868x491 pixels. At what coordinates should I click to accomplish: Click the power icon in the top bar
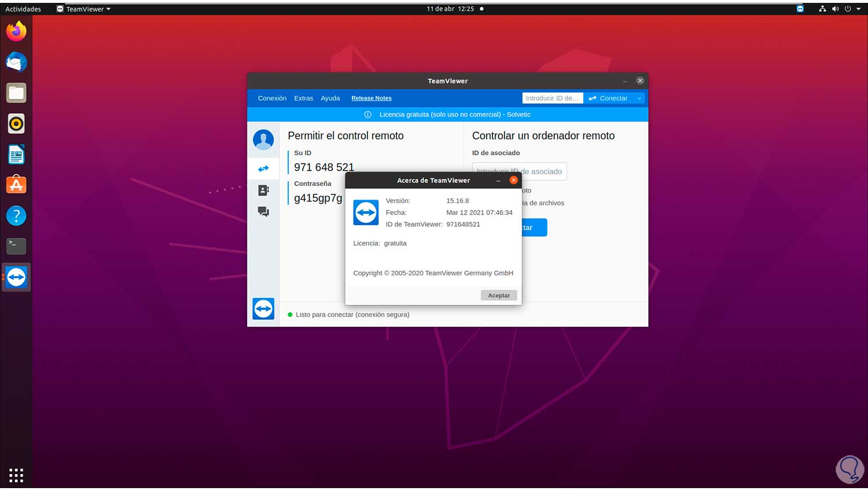tap(848, 9)
